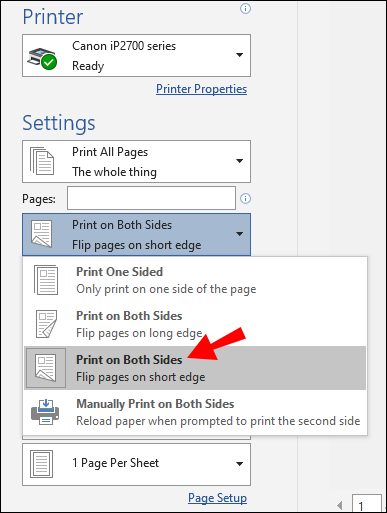The image size is (387, 513).
Task: Click the Print All Pages document stack icon
Action: (x=42, y=161)
